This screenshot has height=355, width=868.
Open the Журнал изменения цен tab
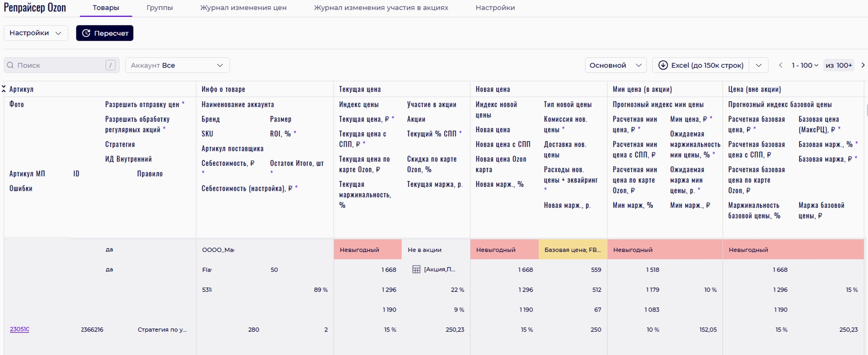click(x=243, y=8)
